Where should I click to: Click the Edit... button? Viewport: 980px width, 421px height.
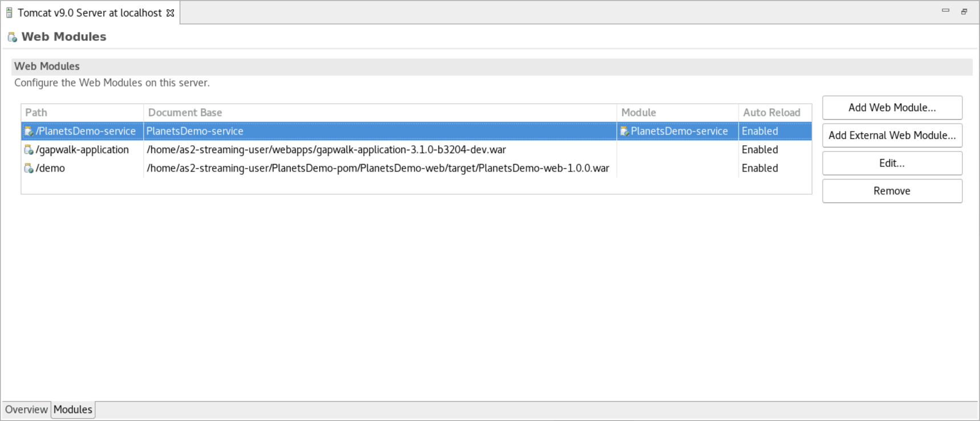(x=892, y=164)
